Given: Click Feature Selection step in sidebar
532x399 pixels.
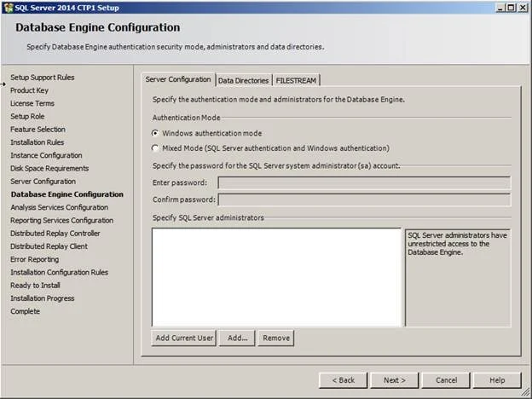Looking at the screenshot, I should click(38, 130).
